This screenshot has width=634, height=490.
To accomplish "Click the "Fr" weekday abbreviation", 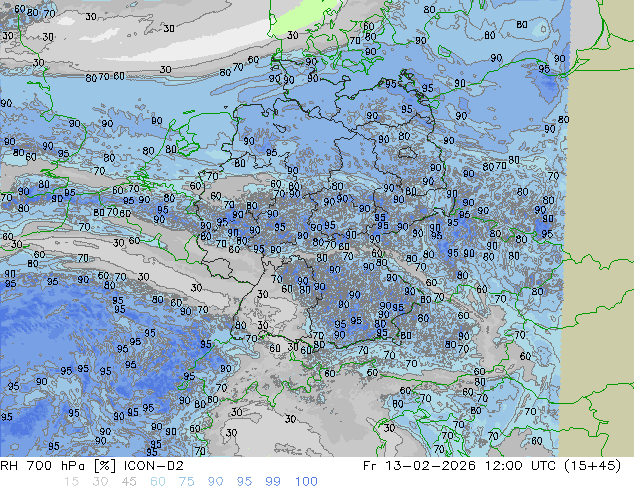I will (370, 466).
